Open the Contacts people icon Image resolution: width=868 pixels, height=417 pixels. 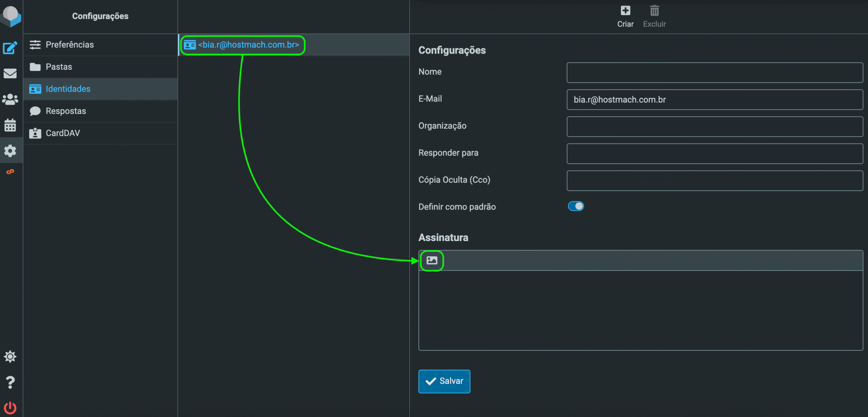[10, 99]
